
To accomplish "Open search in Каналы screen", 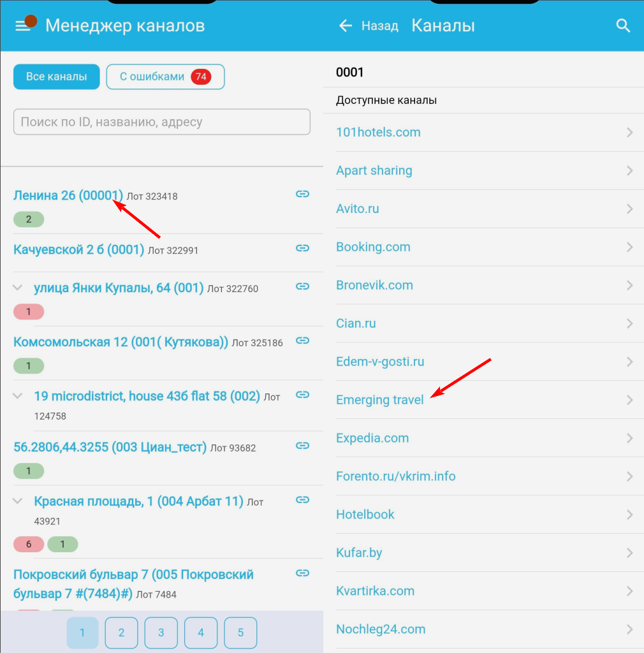I will coord(623,26).
